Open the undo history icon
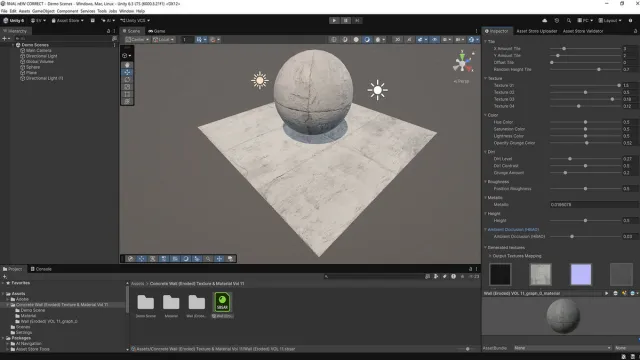The height and width of the screenshot is (360, 640). [557, 20]
